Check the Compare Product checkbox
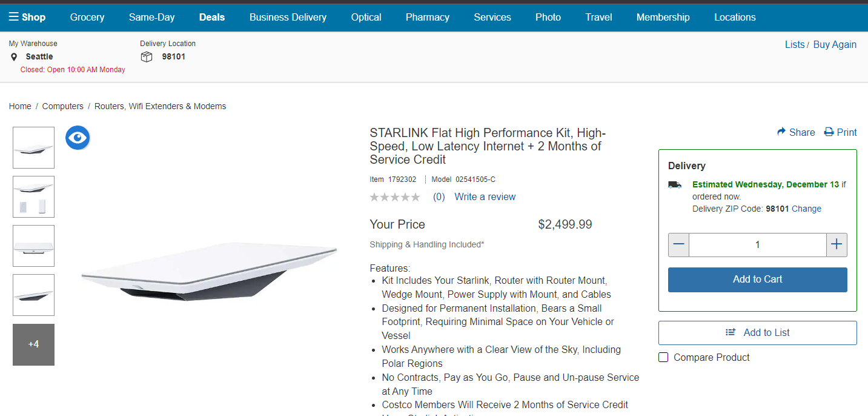This screenshot has height=416, width=868. (663, 357)
